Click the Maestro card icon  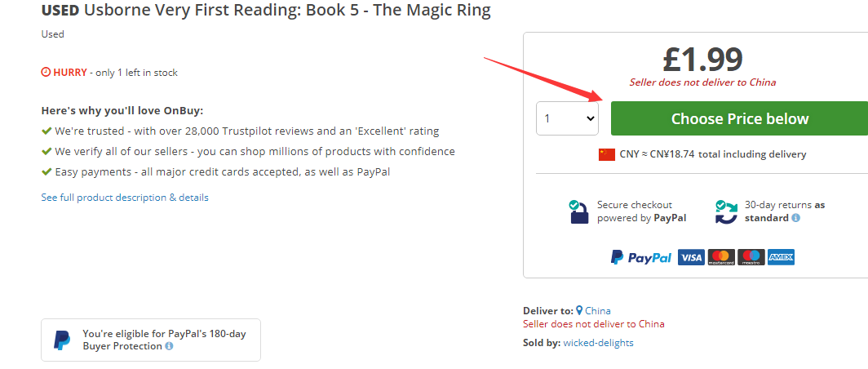point(751,257)
